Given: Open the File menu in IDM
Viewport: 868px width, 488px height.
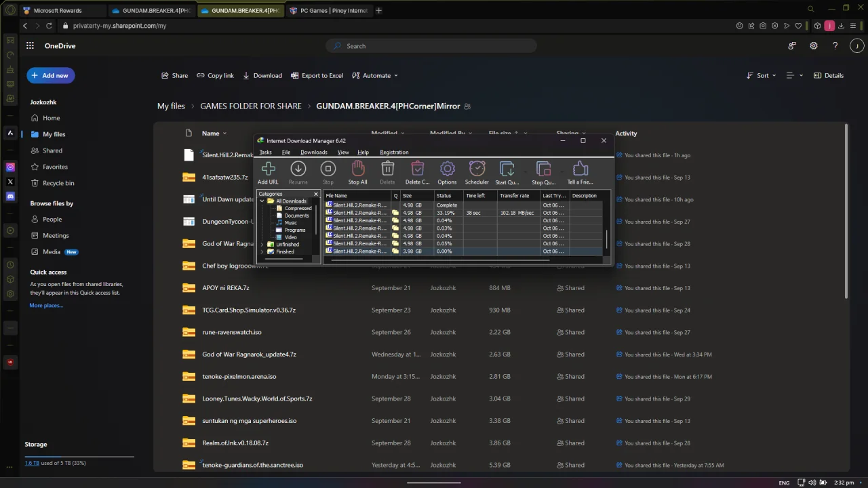Looking at the screenshot, I should 286,152.
